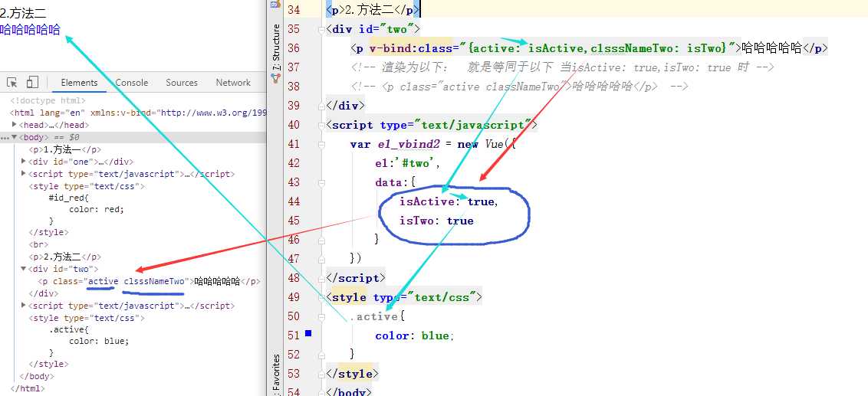The width and height of the screenshot is (868, 396).
Task: Fold the data object at line 43
Action: click(x=322, y=182)
